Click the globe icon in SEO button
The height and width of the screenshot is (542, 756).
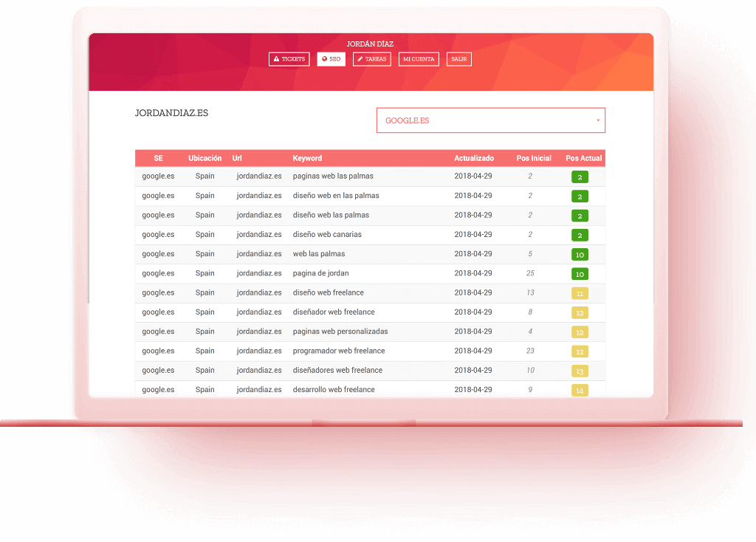[325, 59]
